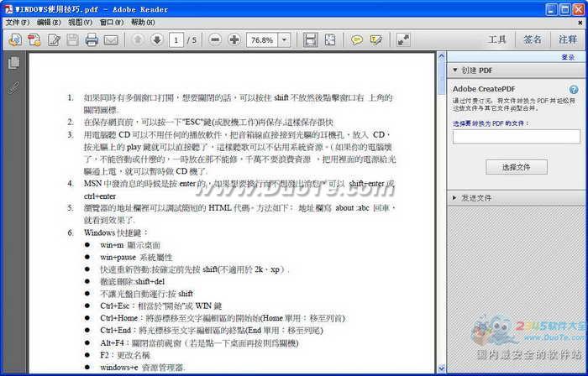Click the line starting 'Ctrl+Home'
The width and height of the screenshot is (588, 376).
(223, 318)
